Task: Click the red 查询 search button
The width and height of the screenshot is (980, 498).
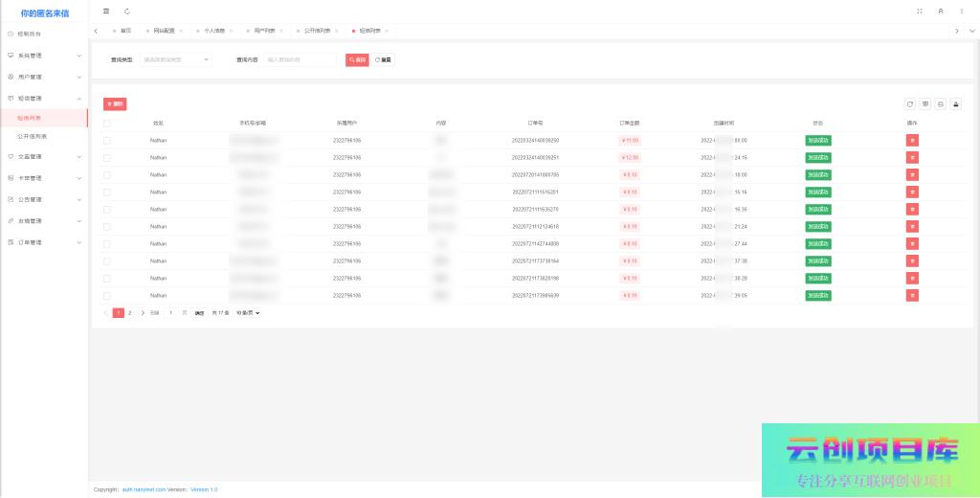Action: pyautogui.click(x=357, y=59)
